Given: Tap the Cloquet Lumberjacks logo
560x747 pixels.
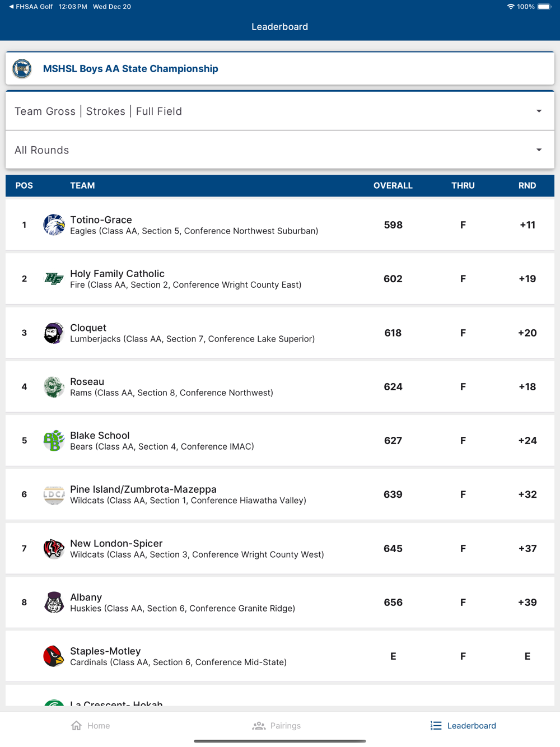Looking at the screenshot, I should click(x=54, y=333).
